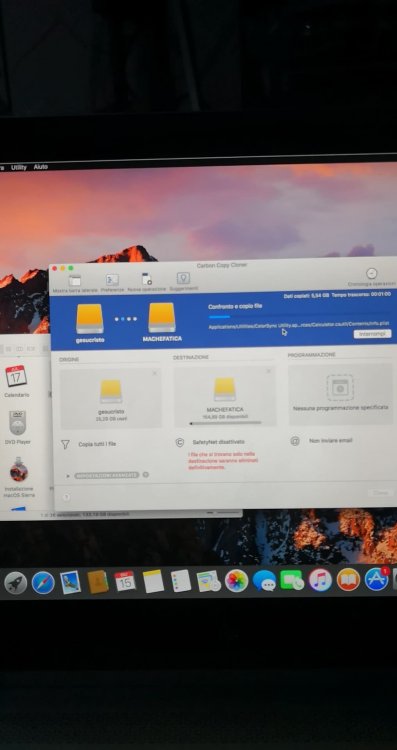Viewport: 397px width, 750px height.
Task: Open Installazione macOS Sierra in background window
Action: click(x=19, y=477)
